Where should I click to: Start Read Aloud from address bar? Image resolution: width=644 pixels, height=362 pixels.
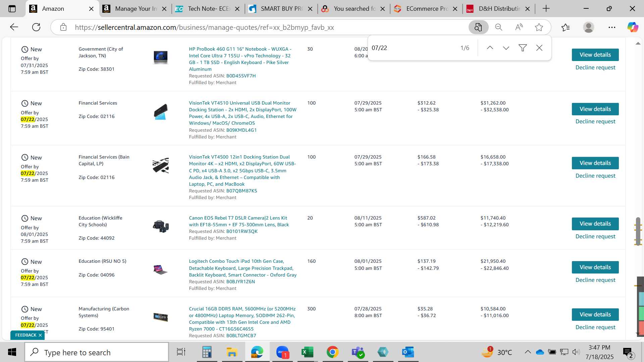[519, 27]
